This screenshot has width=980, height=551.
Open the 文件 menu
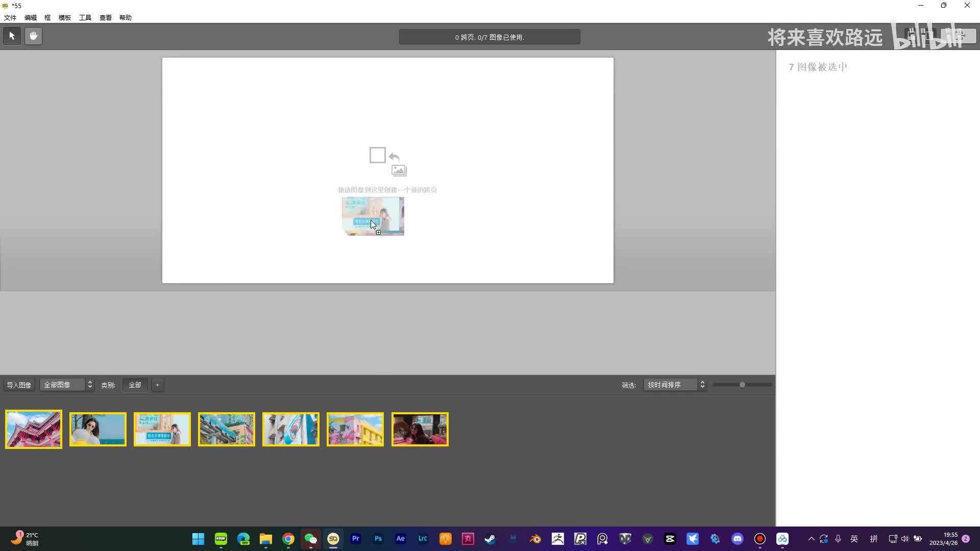click(x=10, y=18)
